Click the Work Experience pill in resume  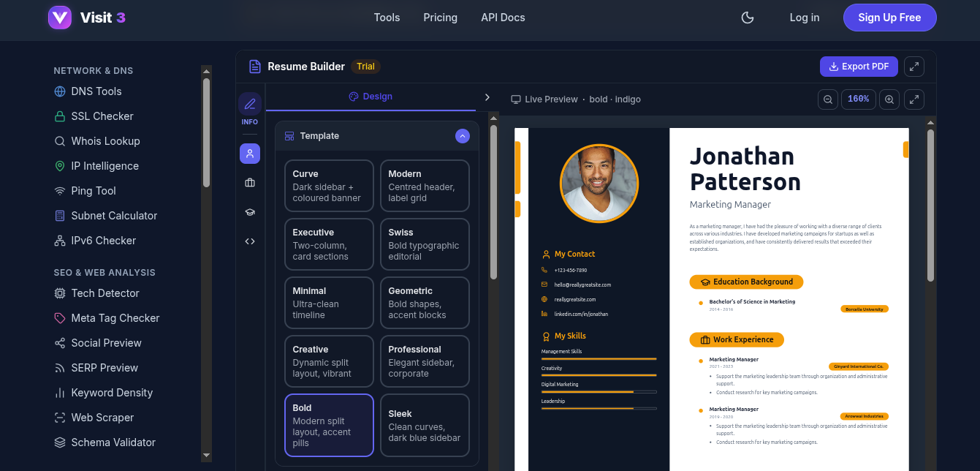pos(737,339)
